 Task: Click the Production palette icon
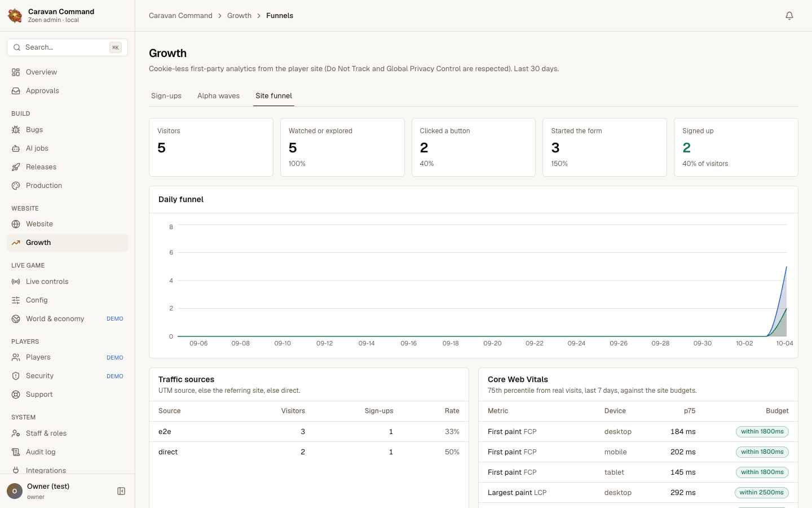16,186
